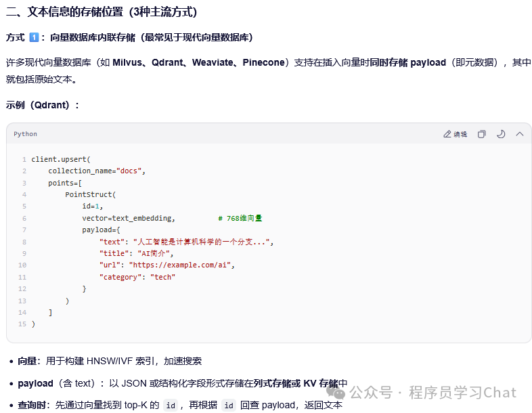Click PointStruct( in the code

[90, 194]
